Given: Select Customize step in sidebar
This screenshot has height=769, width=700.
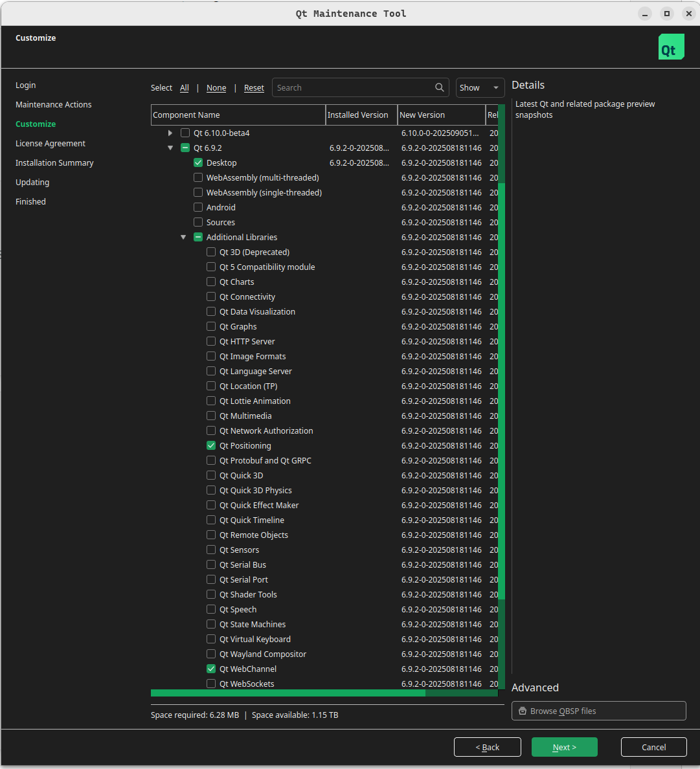Looking at the screenshot, I should [x=36, y=124].
